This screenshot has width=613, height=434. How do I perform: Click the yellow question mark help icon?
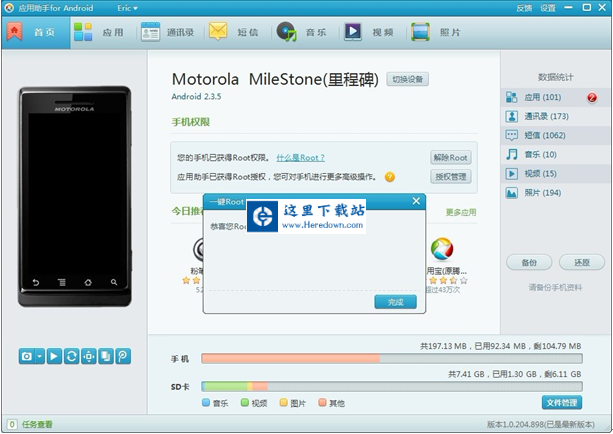point(390,177)
